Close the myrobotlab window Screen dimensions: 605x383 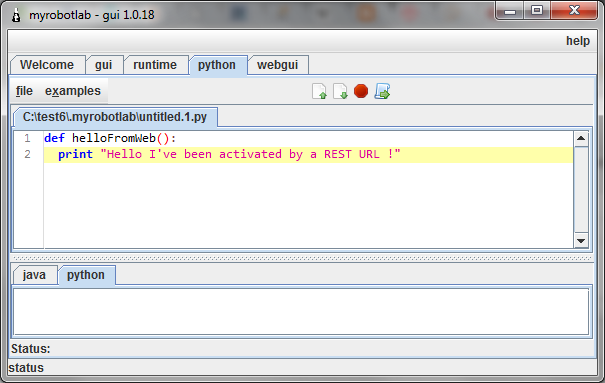point(574,11)
